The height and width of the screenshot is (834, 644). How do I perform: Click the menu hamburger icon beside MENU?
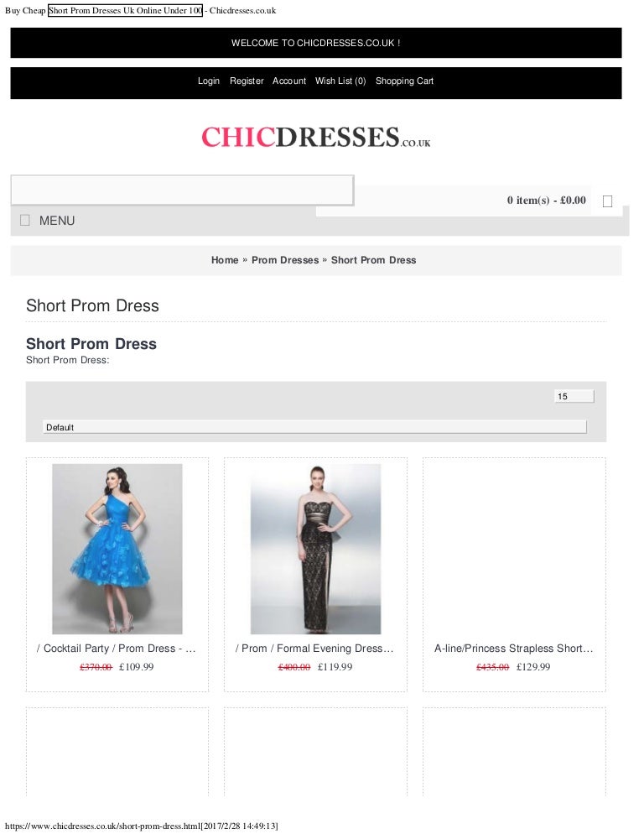pyautogui.click(x=25, y=220)
